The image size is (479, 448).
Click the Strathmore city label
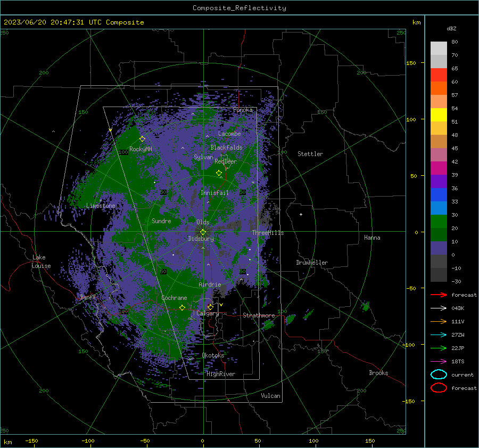click(x=259, y=315)
